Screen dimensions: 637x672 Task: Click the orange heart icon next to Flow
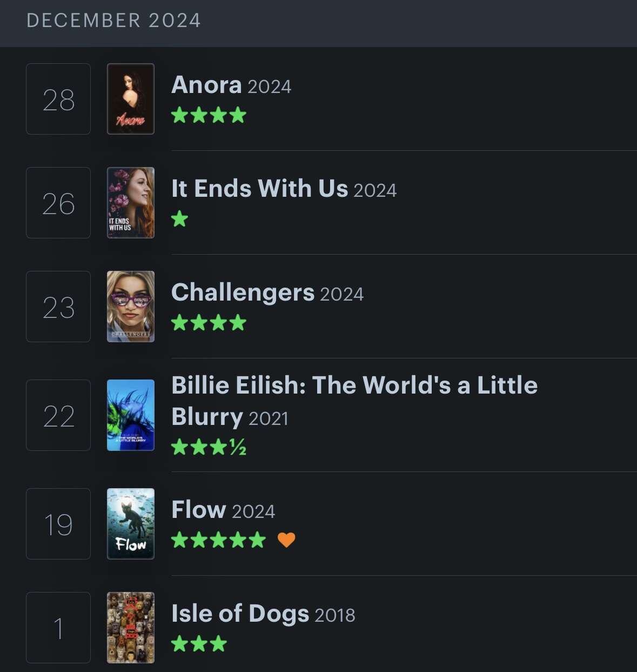click(x=286, y=540)
